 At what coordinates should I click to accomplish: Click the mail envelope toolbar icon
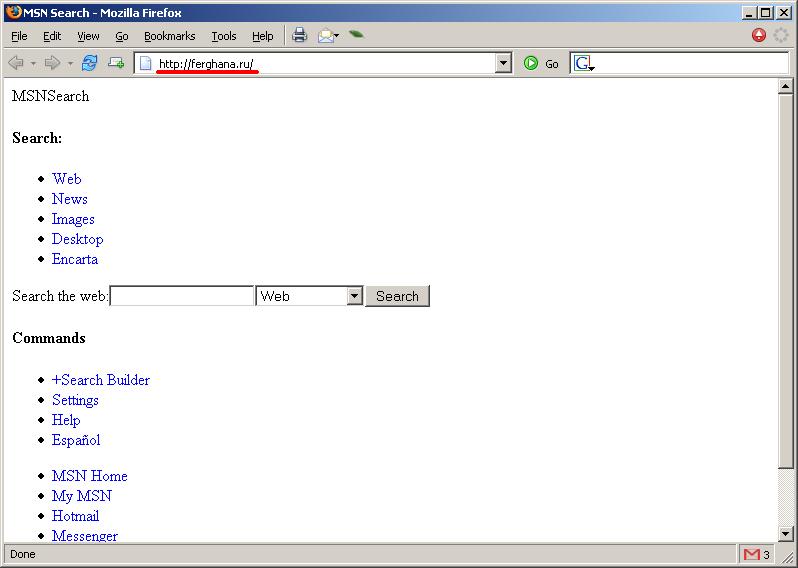[325, 36]
